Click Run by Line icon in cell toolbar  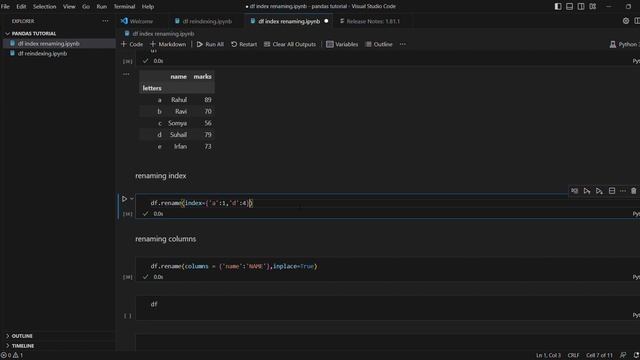[574, 191]
